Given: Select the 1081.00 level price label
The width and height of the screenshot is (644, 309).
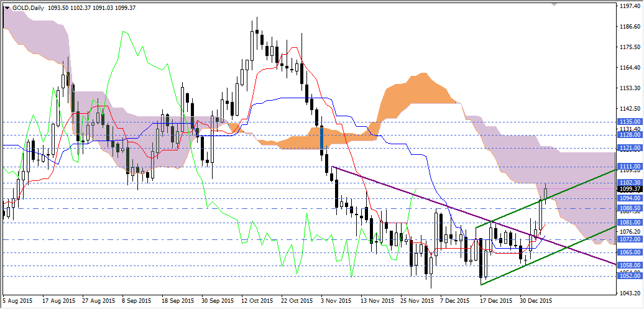Looking at the screenshot, I should [x=629, y=223].
